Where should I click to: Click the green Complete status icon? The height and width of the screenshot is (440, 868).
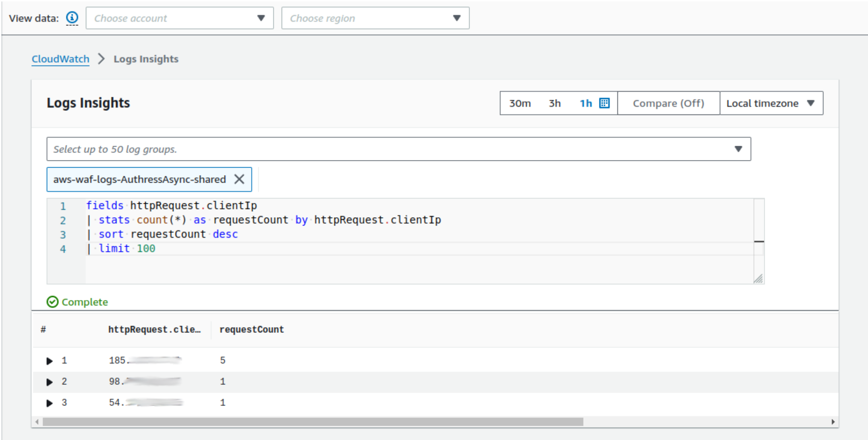[52, 302]
